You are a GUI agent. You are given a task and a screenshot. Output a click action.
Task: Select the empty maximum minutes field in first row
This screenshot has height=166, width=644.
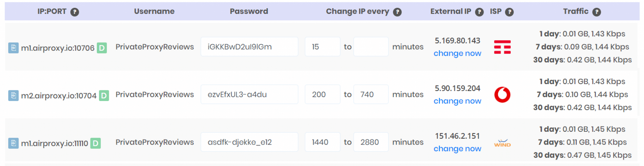371,47
